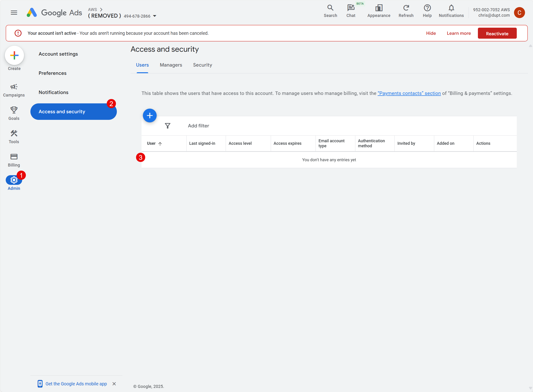Dismiss the mobile app promo banner
Image resolution: width=533 pixels, height=392 pixels.
[114, 384]
